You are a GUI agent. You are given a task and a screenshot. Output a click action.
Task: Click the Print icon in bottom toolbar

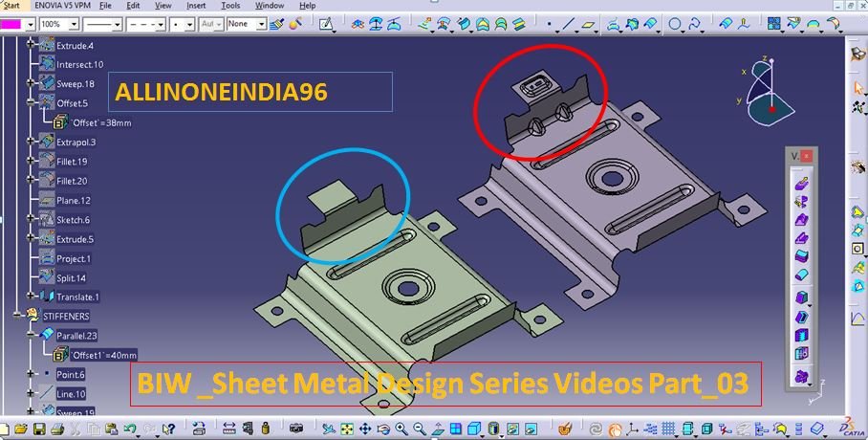57,429
